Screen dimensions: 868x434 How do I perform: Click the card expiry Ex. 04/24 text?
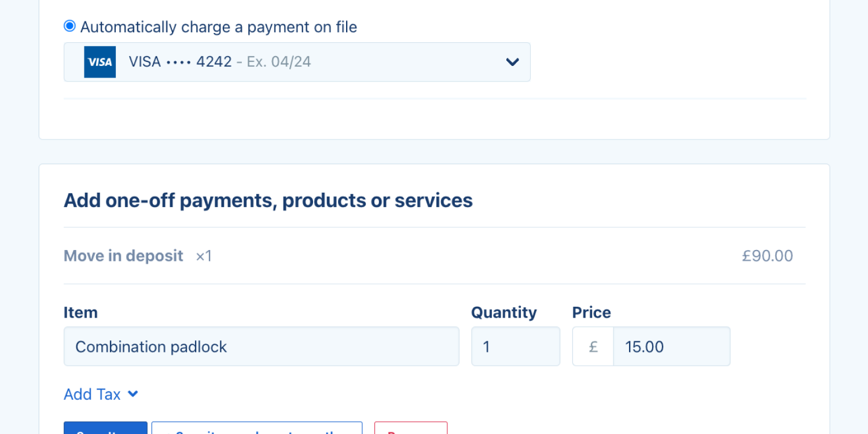[279, 62]
